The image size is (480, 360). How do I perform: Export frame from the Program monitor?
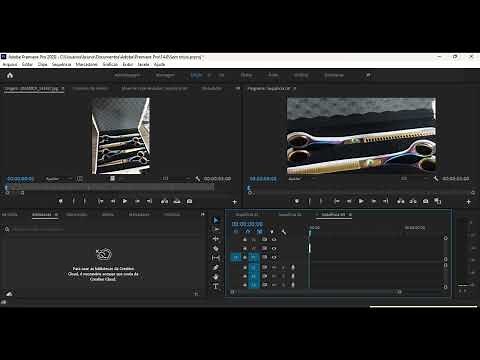coord(426,201)
